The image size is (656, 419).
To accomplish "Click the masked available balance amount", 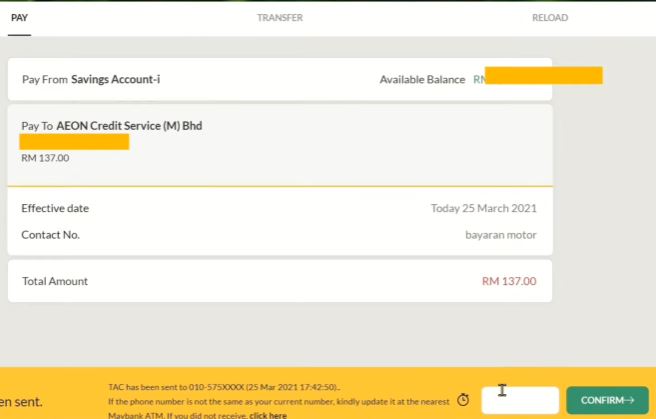I will click(543, 76).
